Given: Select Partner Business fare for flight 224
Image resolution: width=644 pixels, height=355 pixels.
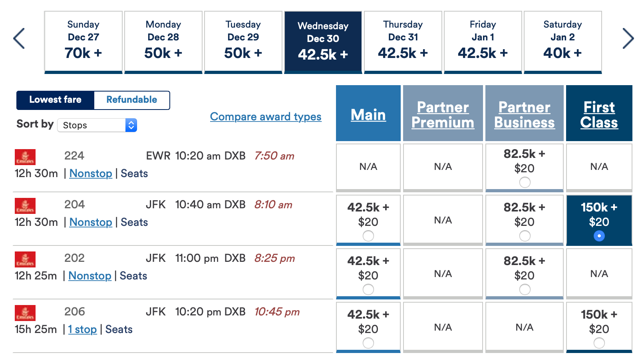Looking at the screenshot, I should tap(524, 182).
